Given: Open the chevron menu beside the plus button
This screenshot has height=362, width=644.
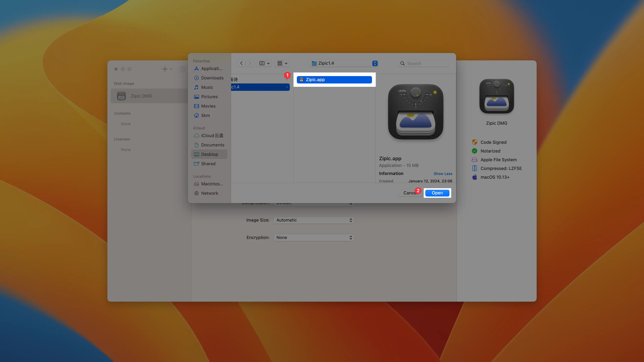Looking at the screenshot, I should tap(171, 69).
